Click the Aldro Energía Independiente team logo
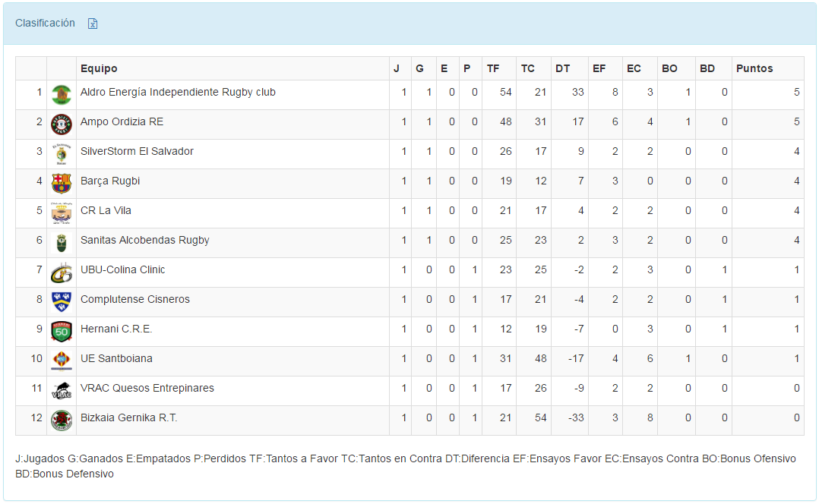The image size is (819, 504). [x=61, y=94]
